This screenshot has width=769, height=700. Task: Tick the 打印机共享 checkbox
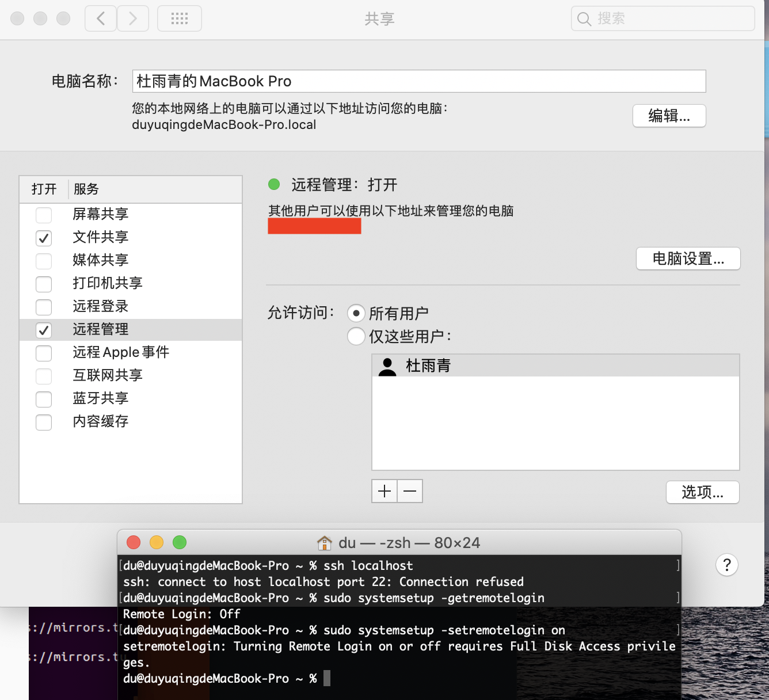(44, 284)
